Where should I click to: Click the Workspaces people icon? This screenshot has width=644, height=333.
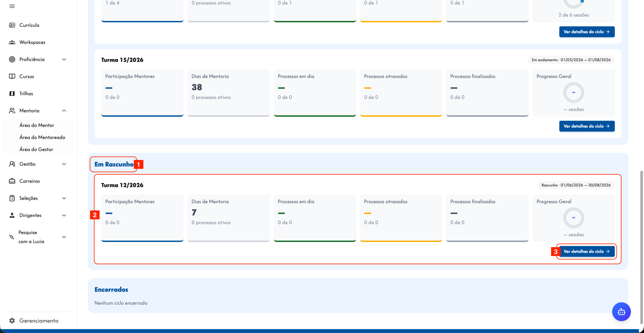click(12, 42)
